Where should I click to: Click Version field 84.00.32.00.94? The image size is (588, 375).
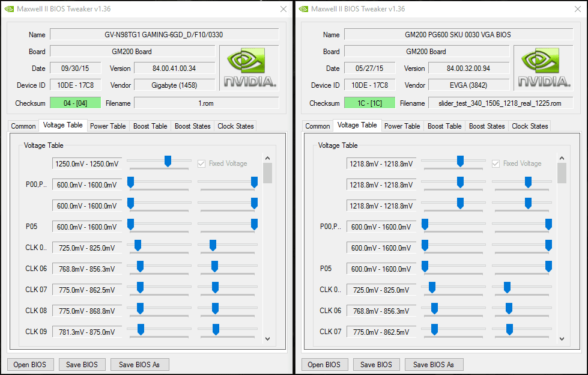coord(468,69)
